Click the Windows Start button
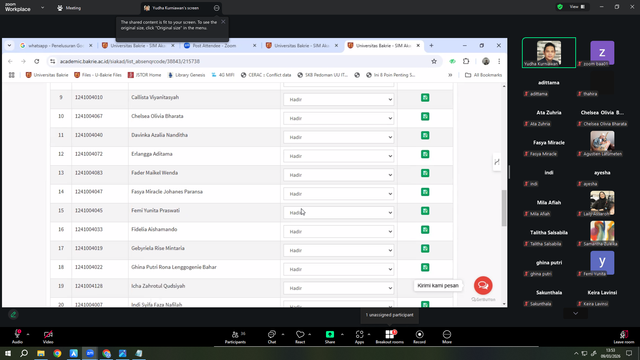 tap(8, 353)
